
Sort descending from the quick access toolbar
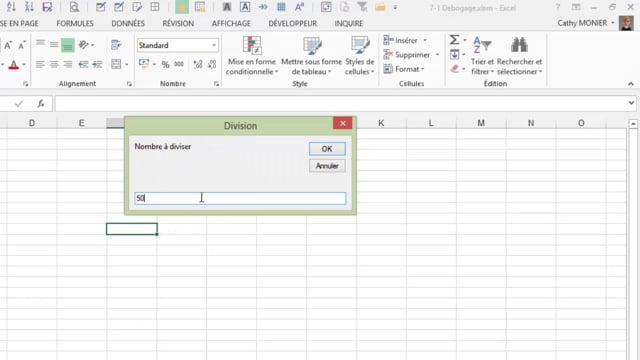click(29, 7)
